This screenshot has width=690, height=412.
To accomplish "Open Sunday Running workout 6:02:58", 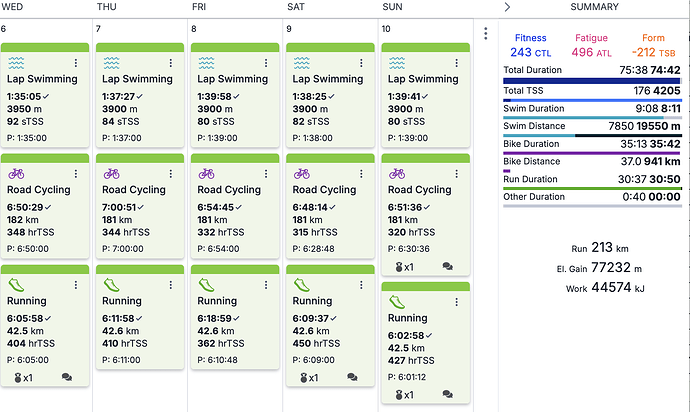I will (x=426, y=342).
